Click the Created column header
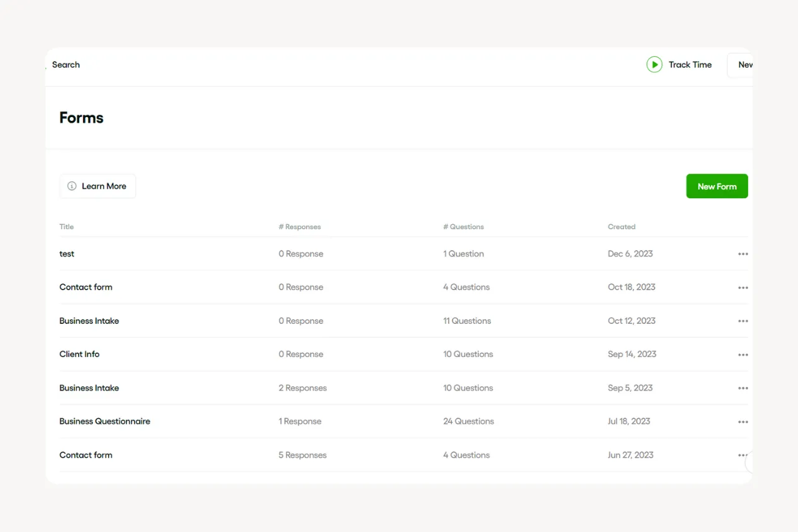This screenshot has width=798, height=532. (x=622, y=227)
